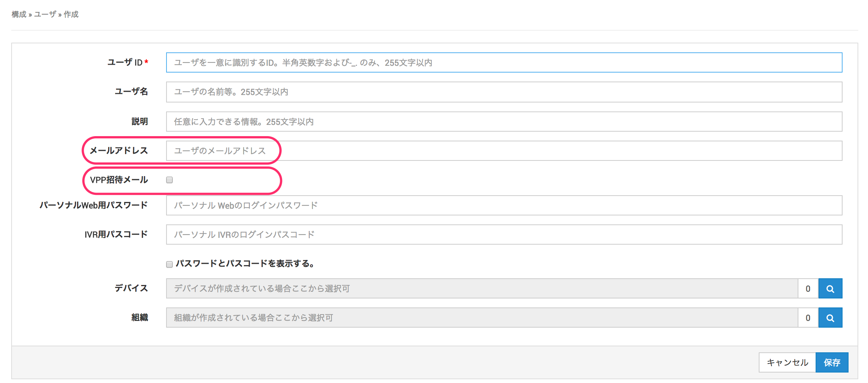
Task: Click the メールアドレス input box
Action: [x=504, y=151]
